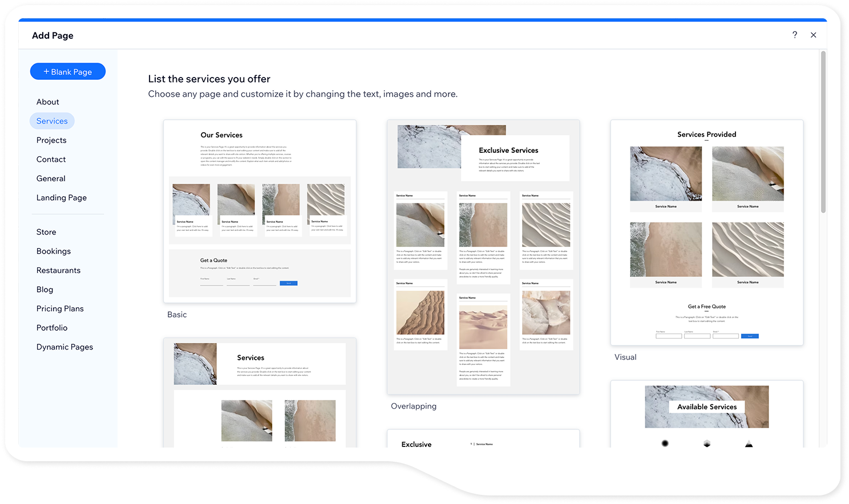This screenshot has height=504, width=849.
Task: Pick the Available Services template thumbnail
Action: click(707, 414)
